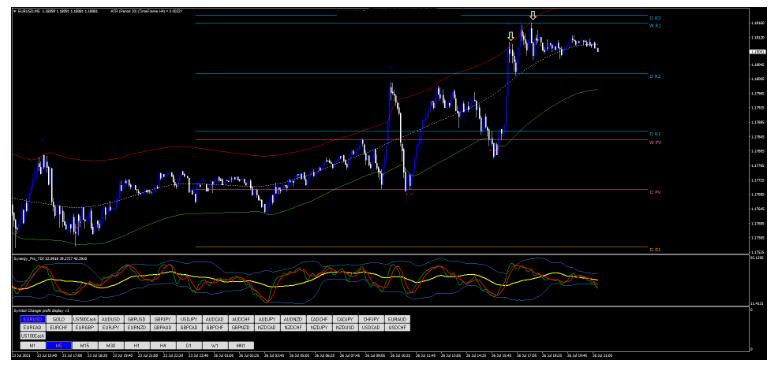Click the W PV weekly pivot label
This screenshot has height=370, width=774.
[655, 142]
